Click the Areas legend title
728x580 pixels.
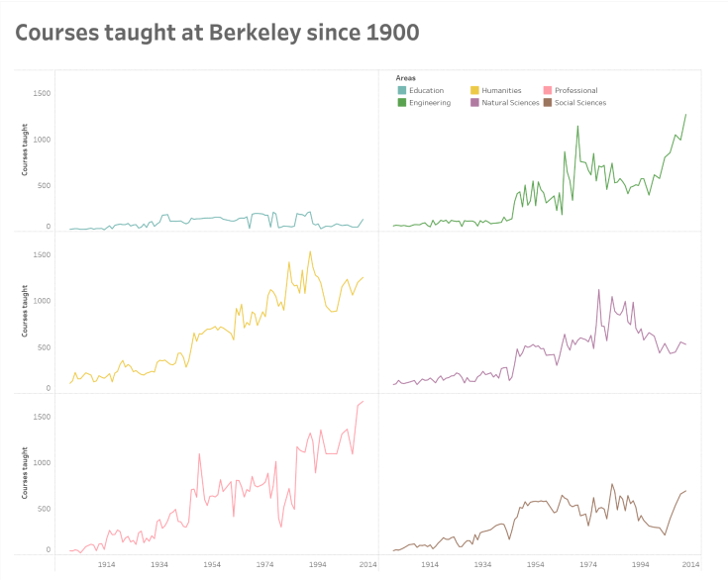[x=405, y=77]
